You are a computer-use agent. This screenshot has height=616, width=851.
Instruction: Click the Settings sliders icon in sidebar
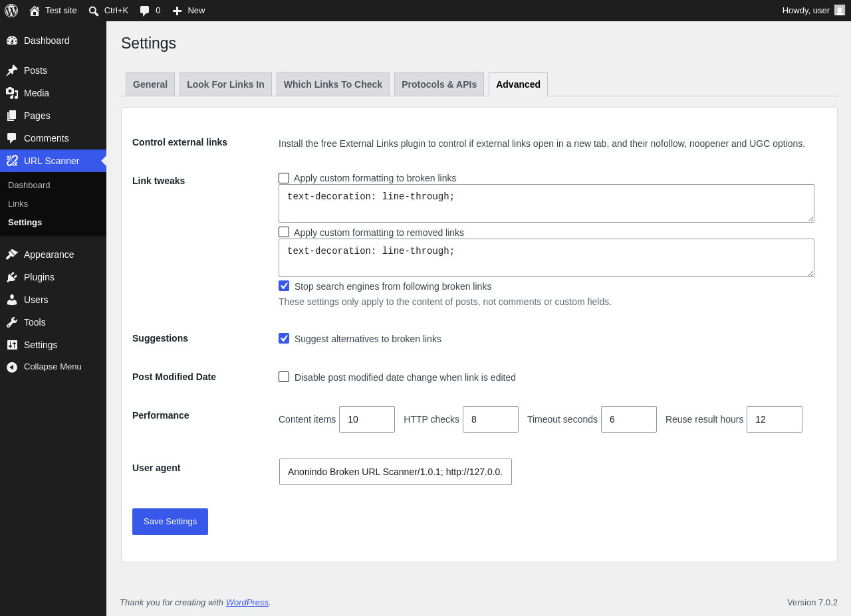coord(12,345)
